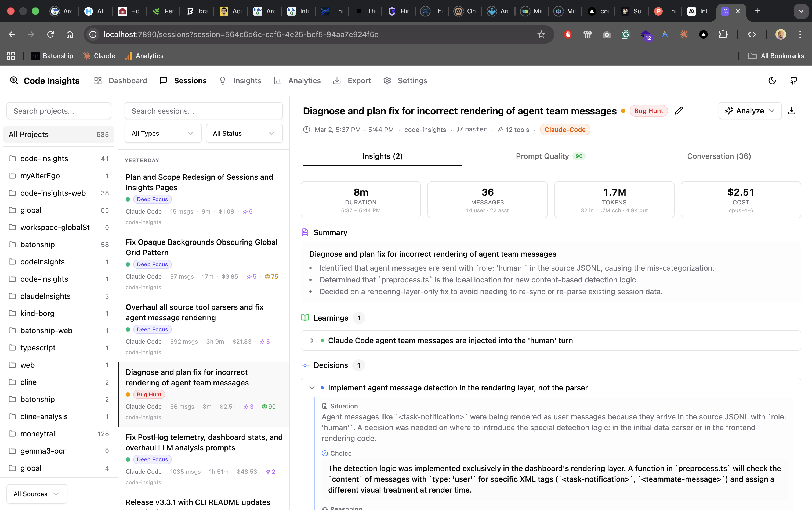Click the Insights lightbulb icon
The height and width of the screenshot is (510, 812).
click(x=223, y=81)
